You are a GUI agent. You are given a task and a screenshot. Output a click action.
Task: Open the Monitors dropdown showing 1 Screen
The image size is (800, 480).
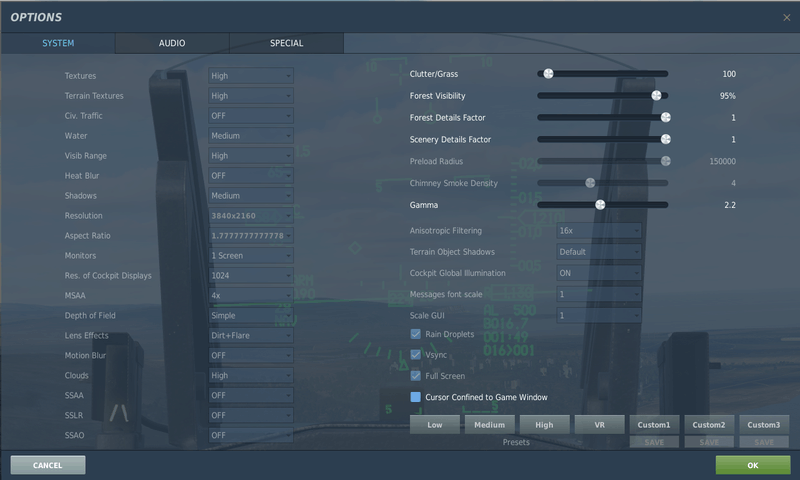coord(251,255)
